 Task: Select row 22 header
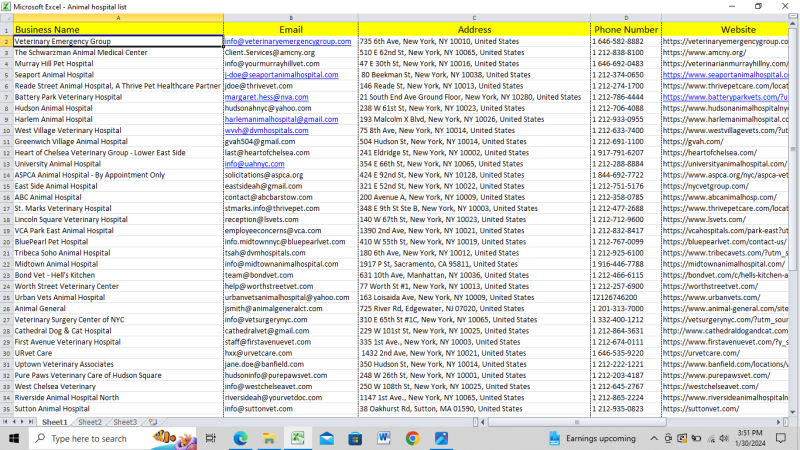pyautogui.click(x=6, y=264)
